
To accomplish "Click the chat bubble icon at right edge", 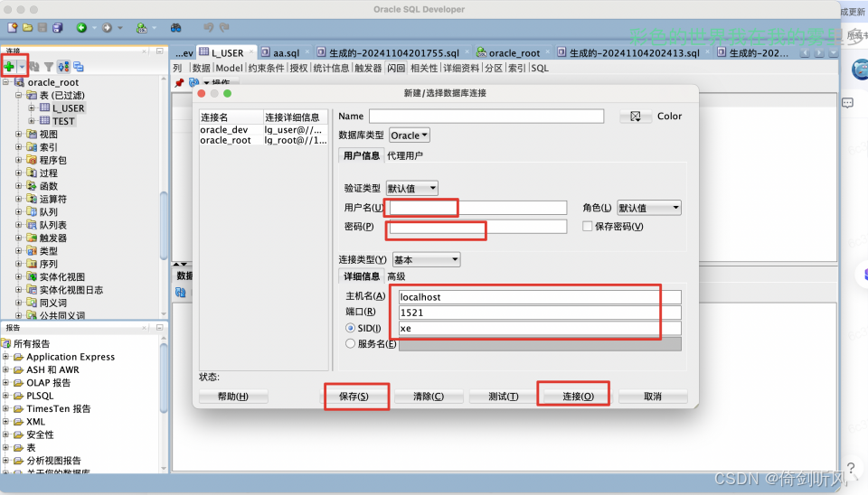I will (x=847, y=103).
